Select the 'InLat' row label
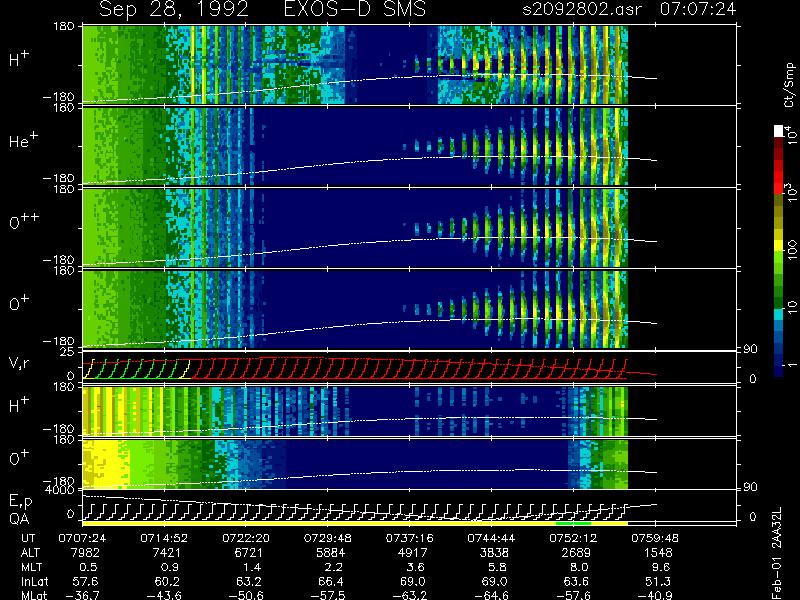 [x=34, y=581]
